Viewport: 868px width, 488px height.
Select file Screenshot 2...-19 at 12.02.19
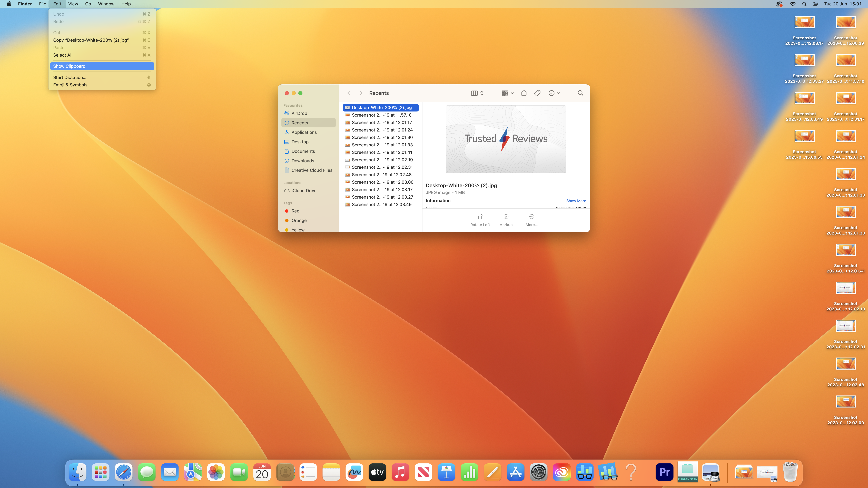click(x=380, y=160)
